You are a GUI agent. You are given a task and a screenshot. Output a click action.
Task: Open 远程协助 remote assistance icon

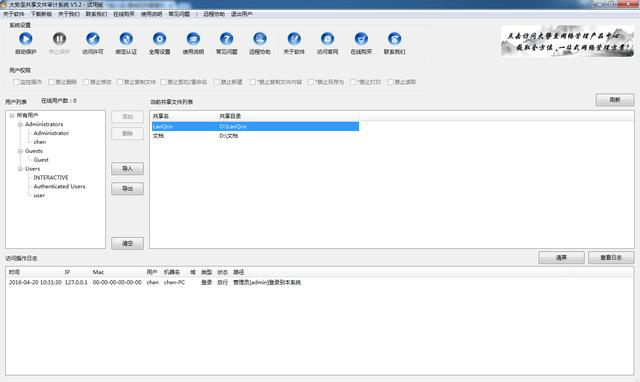tap(260, 39)
